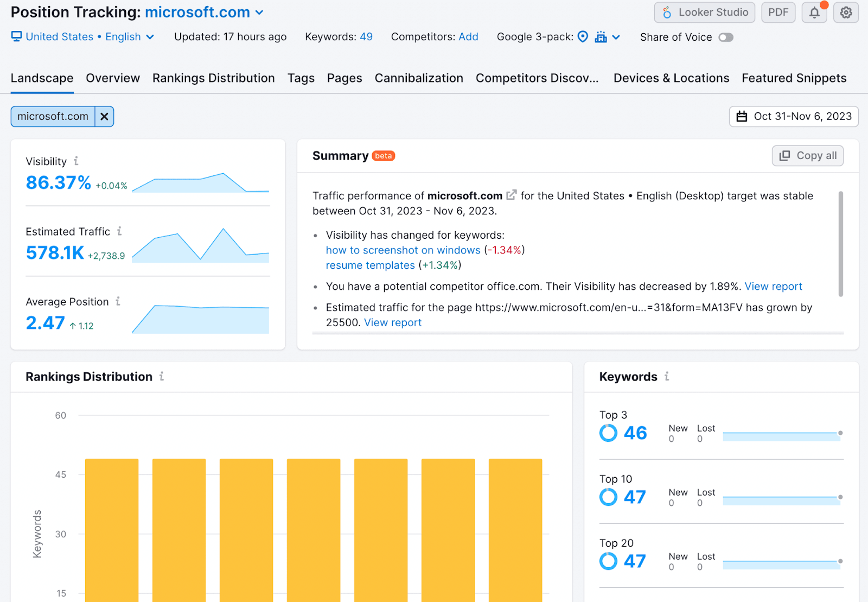Screen dimensions: 868x602
Task: Click the Visibility info icon
Action: coord(76,161)
